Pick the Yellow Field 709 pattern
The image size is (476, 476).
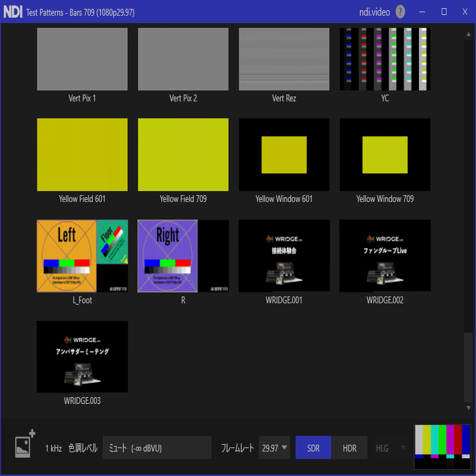point(183,154)
